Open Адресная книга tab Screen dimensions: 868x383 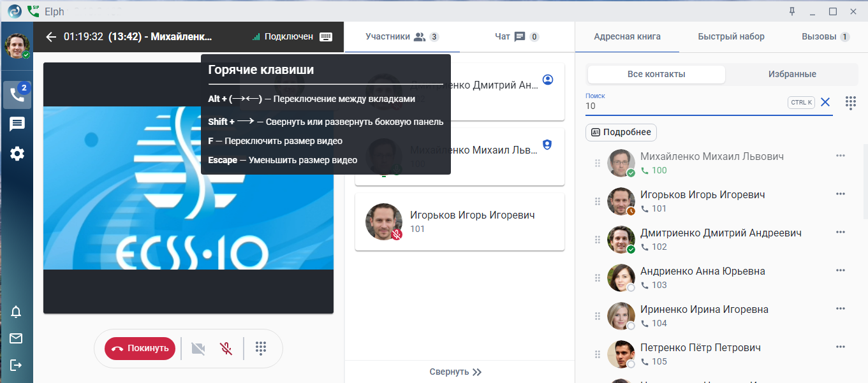coord(627,37)
